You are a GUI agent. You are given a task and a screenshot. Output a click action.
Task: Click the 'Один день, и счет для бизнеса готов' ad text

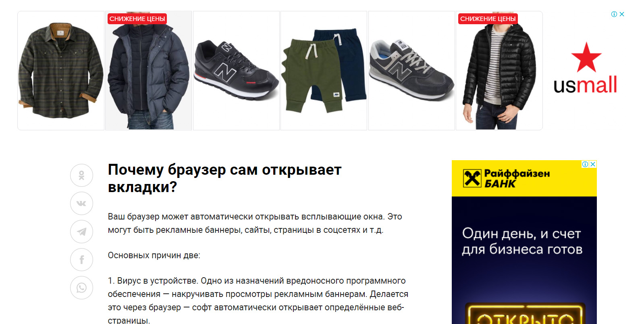coord(522,241)
